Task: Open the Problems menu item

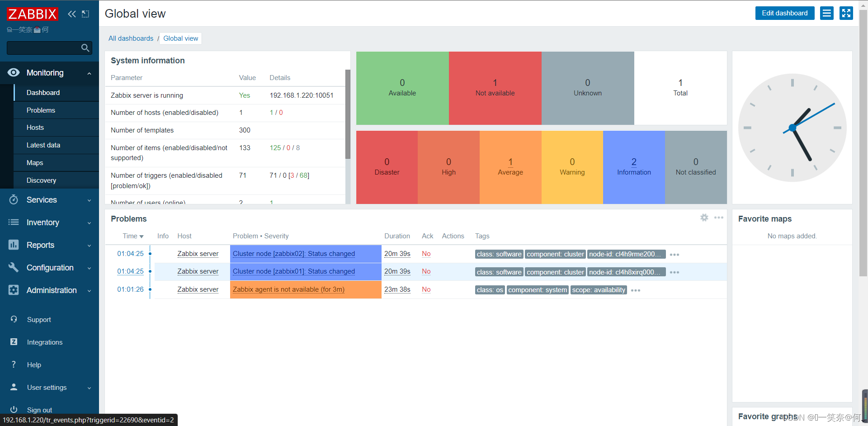Action: [x=57, y=110]
